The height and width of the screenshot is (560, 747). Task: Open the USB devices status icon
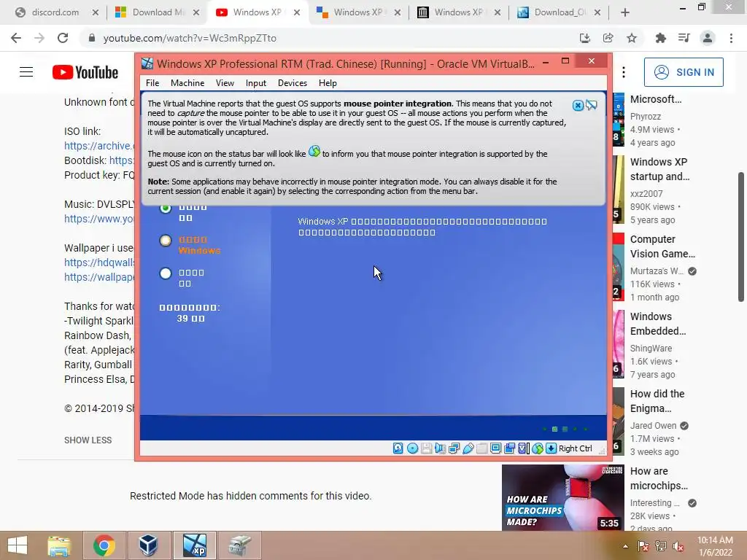click(468, 448)
